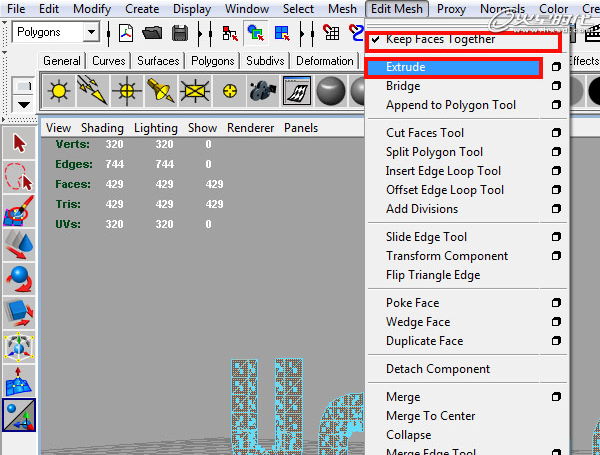Select by hierarchy mode icon

pos(230,33)
